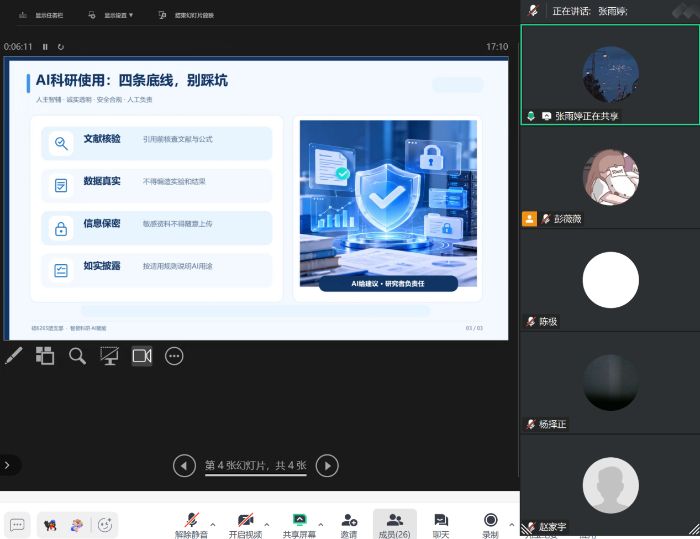The image size is (700, 539).
Task: Expand video options next to 开启视频
Action: tap(267, 525)
